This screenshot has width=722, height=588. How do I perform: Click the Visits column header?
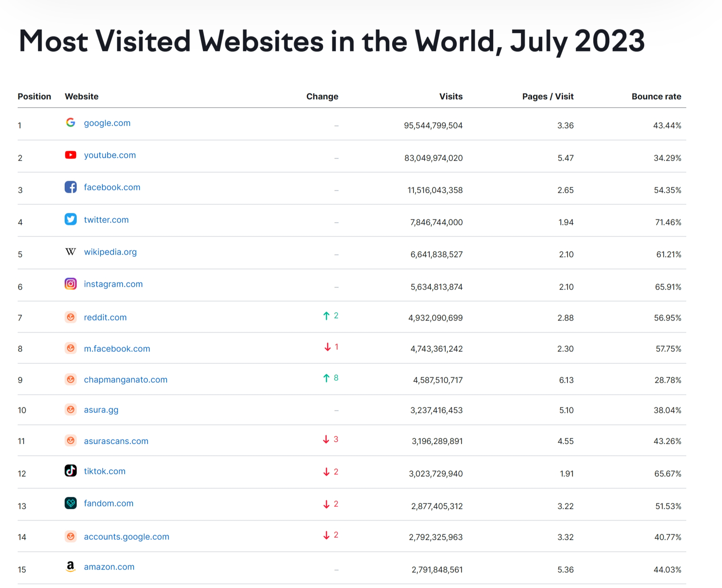pyautogui.click(x=451, y=96)
